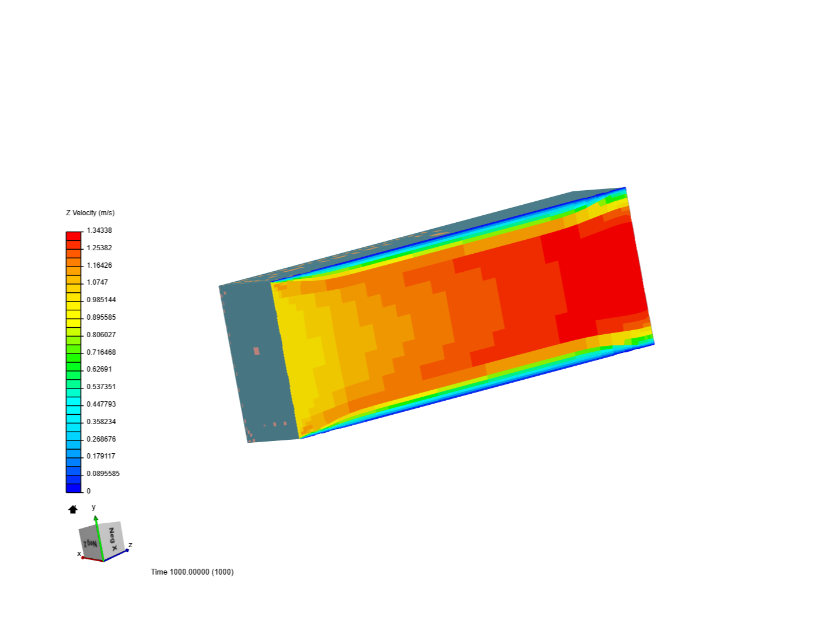Select the Neg X face of orientation cube

coord(112,540)
